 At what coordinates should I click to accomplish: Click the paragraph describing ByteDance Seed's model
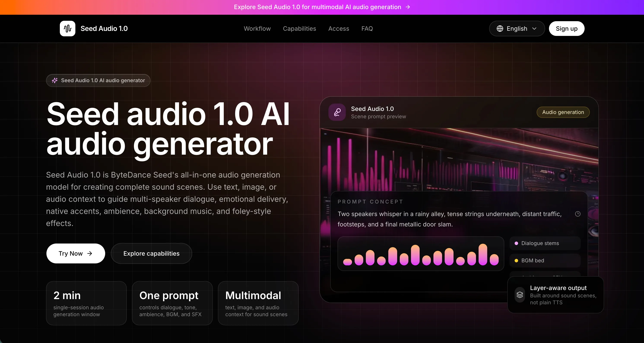click(167, 199)
